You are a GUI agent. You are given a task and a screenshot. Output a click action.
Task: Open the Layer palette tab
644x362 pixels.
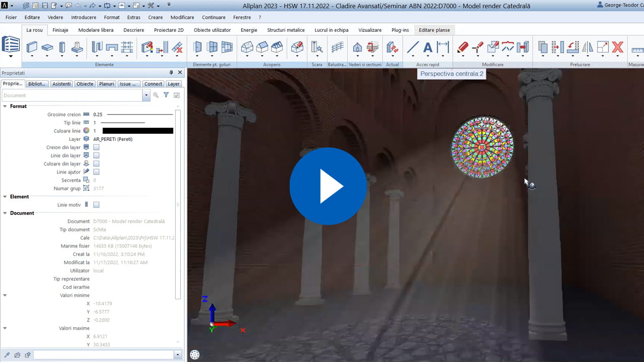[174, 84]
